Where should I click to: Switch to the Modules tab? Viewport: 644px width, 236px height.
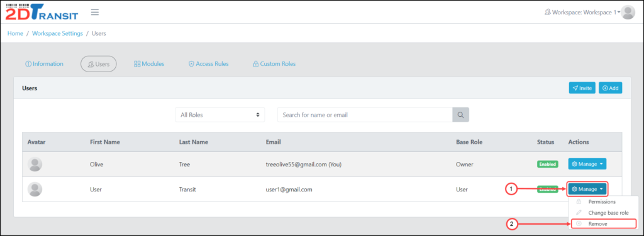point(149,64)
